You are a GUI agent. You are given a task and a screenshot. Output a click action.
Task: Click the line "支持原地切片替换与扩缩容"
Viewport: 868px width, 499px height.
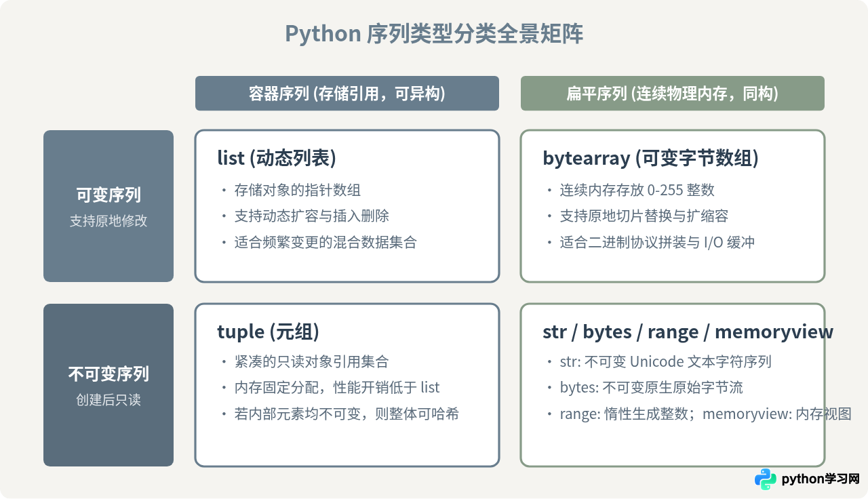point(644,216)
